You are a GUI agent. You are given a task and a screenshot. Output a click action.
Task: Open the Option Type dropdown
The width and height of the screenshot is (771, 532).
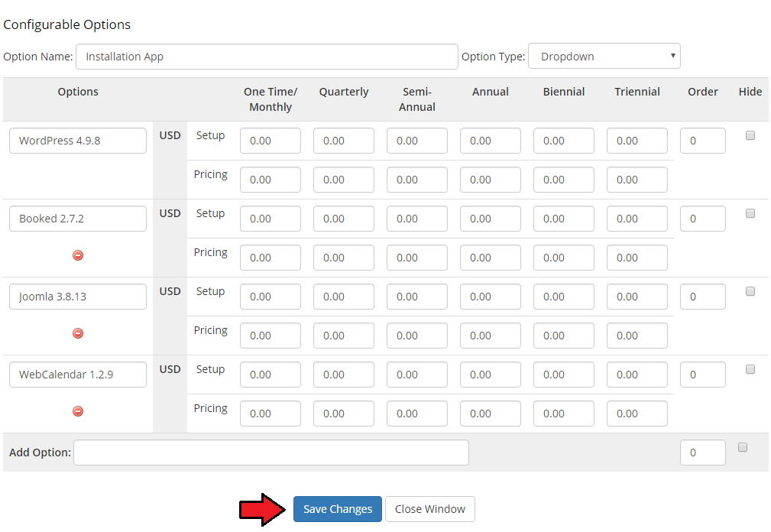click(604, 56)
